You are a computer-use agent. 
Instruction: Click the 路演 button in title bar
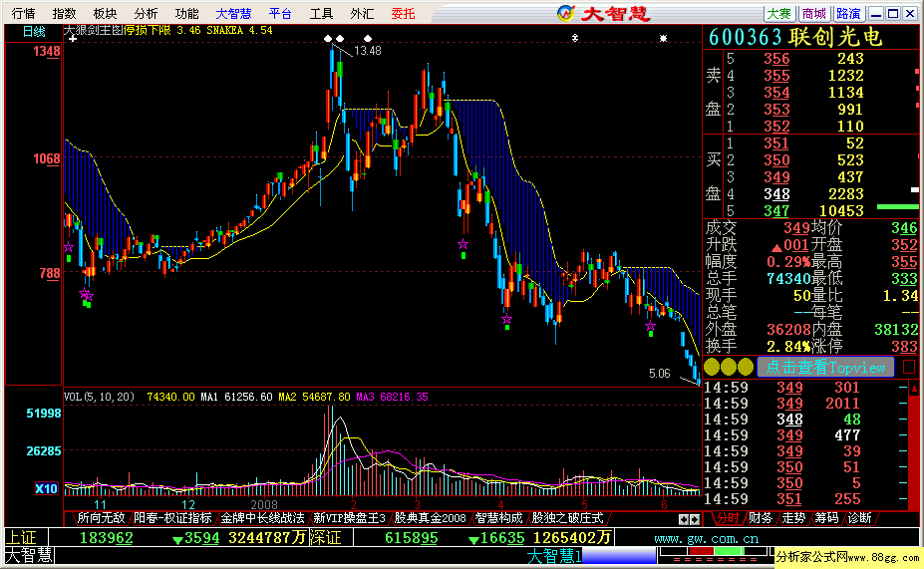(848, 14)
